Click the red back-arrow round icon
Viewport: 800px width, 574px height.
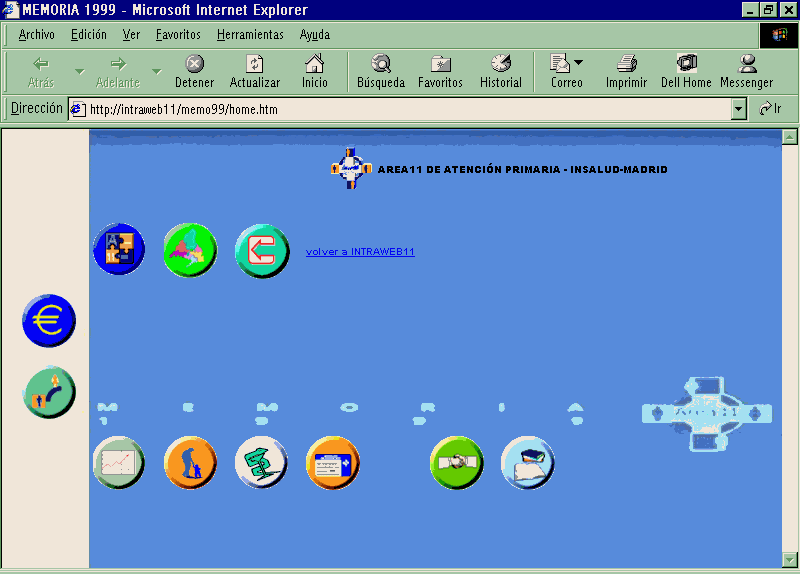point(262,250)
